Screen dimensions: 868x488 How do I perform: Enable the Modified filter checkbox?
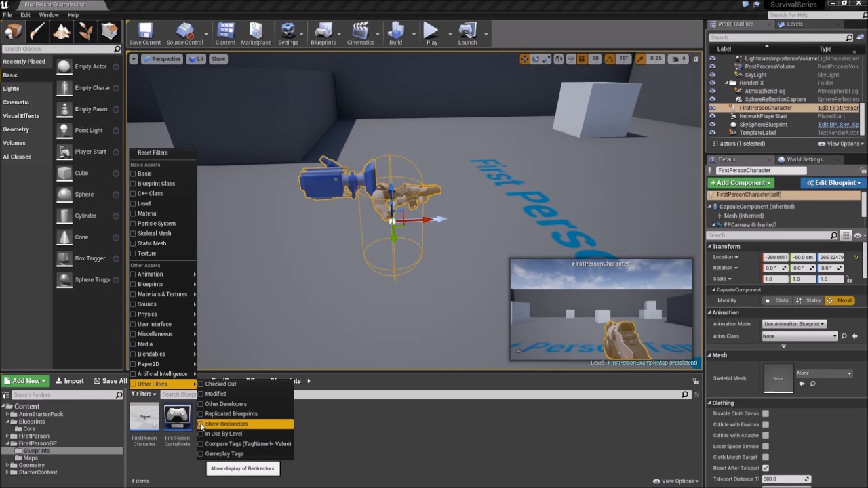(200, 394)
